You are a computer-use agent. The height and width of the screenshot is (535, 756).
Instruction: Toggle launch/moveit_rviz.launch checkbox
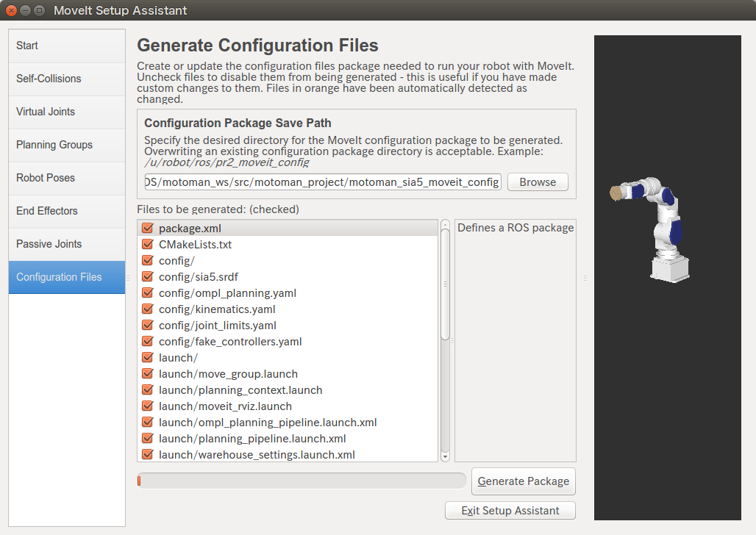tap(148, 406)
